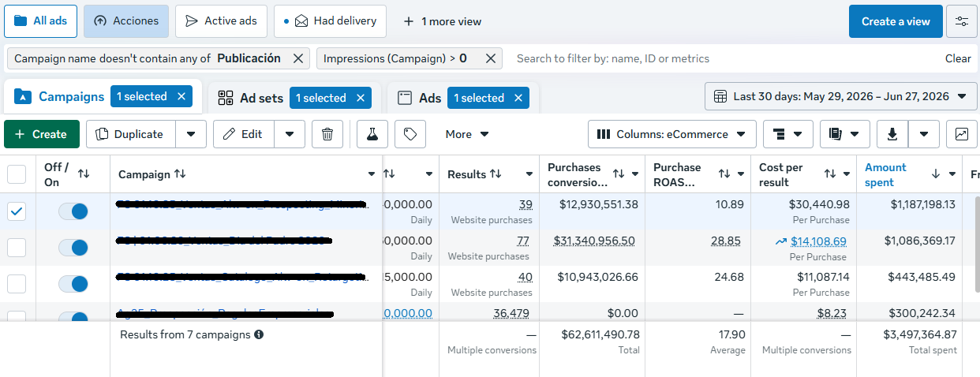This screenshot has height=377, width=980.
Task: Tick the select-all header checkbox
Action: (x=17, y=174)
